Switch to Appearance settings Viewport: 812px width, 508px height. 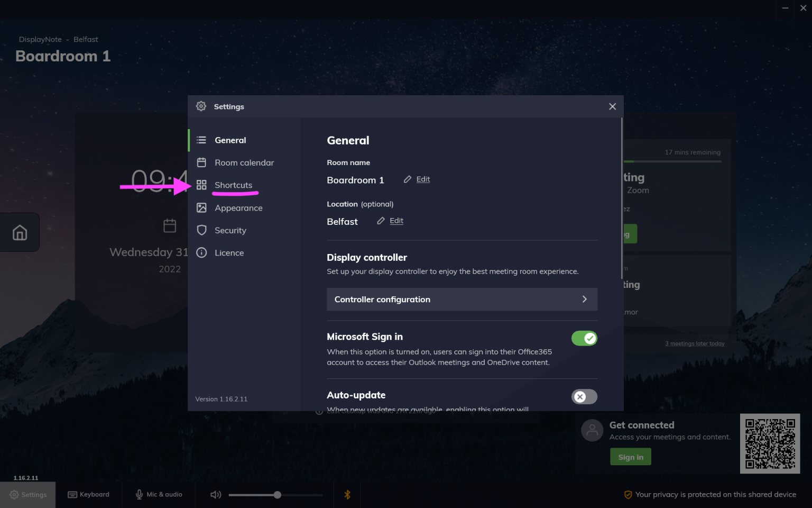click(x=238, y=207)
